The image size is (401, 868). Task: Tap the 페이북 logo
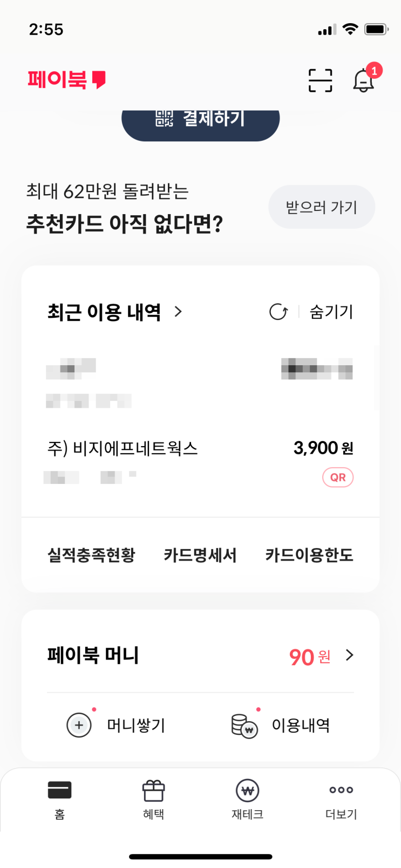coord(66,80)
